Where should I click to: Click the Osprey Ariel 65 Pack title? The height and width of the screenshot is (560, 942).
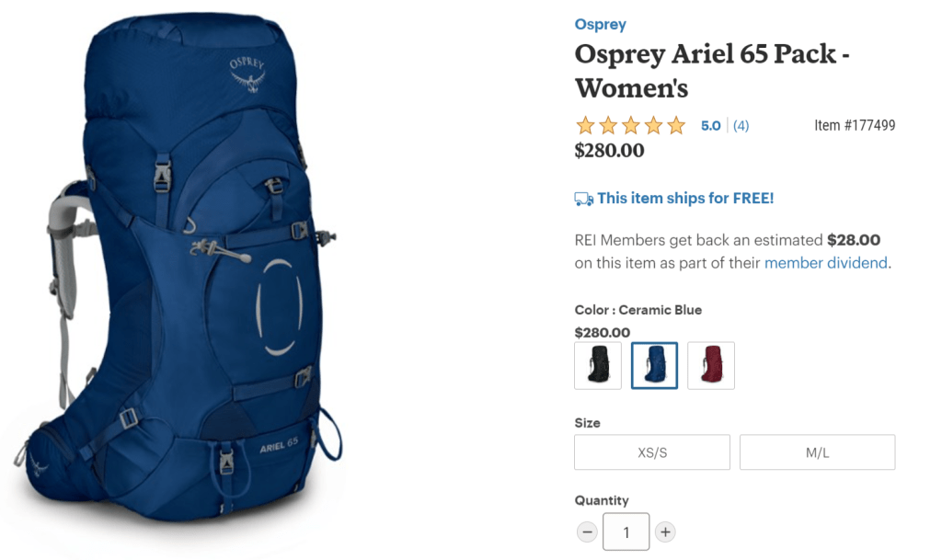coord(712,71)
